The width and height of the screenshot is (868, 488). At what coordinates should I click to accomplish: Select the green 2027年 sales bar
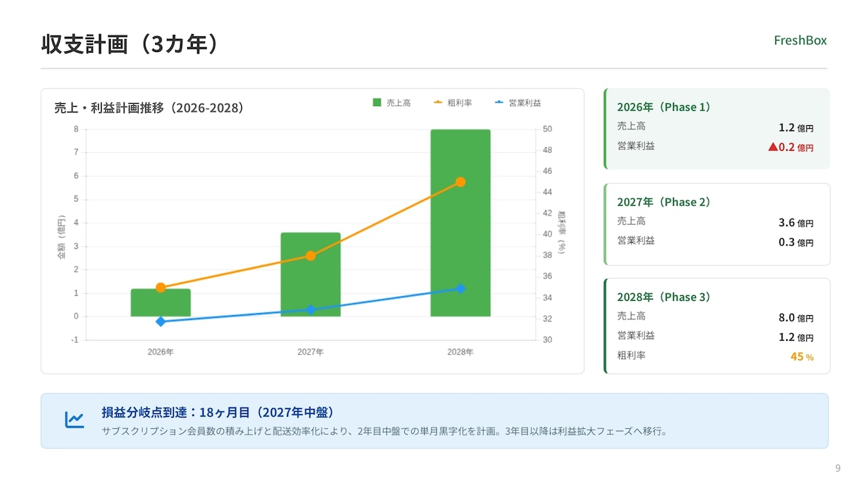click(310, 275)
